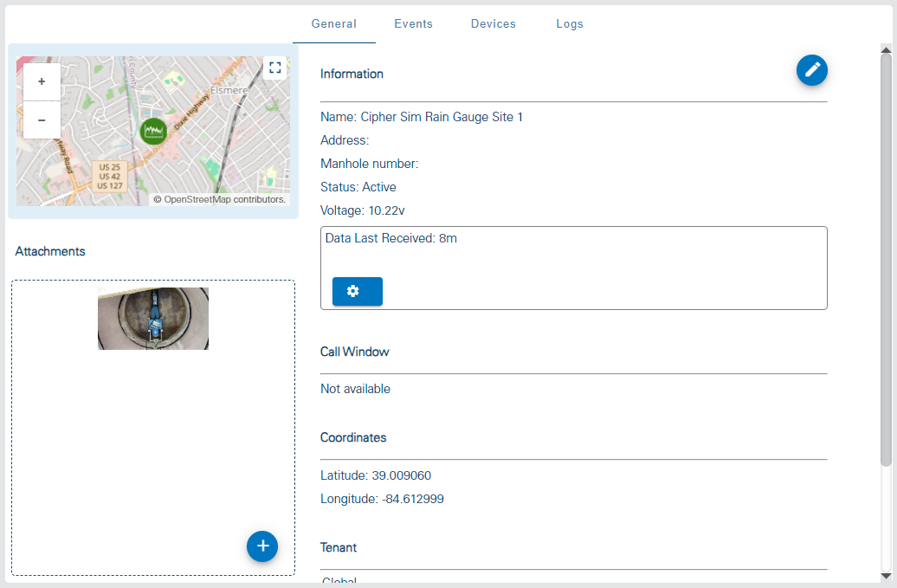Click the Attachments heading

pyautogui.click(x=50, y=251)
